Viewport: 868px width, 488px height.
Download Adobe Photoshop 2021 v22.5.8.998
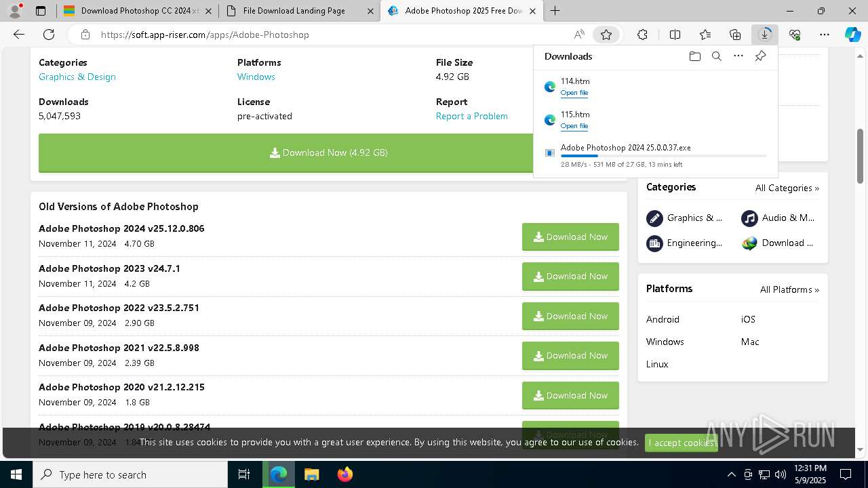point(570,356)
